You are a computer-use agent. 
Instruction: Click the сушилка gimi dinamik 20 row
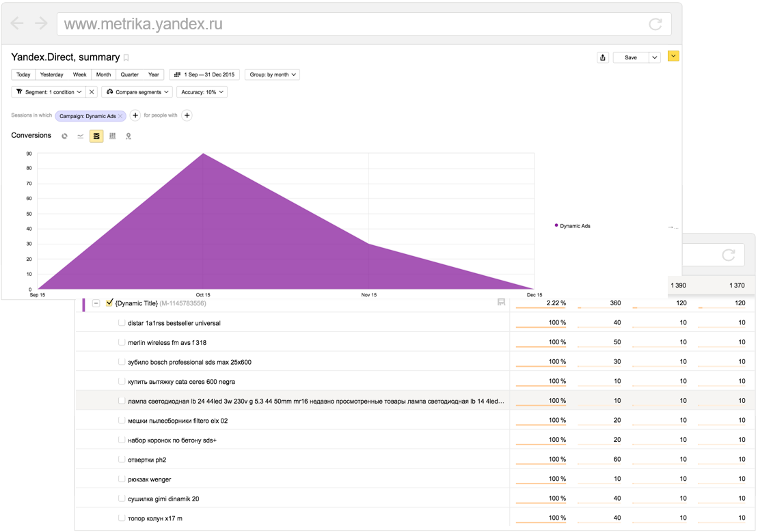pyautogui.click(x=414, y=498)
